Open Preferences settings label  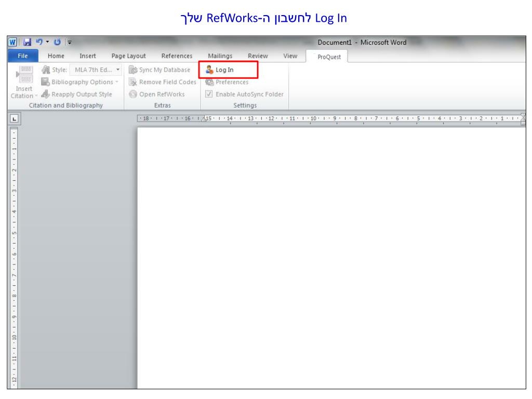232,82
